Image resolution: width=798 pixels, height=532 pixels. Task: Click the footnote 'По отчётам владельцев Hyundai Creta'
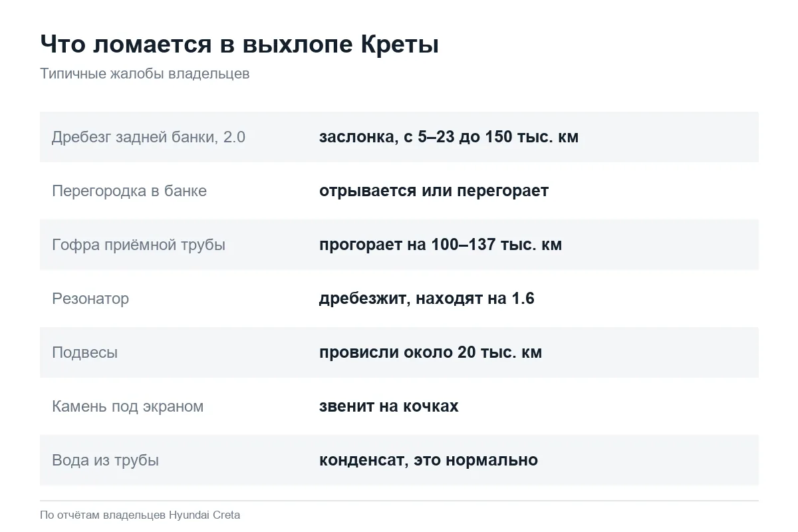click(x=140, y=515)
